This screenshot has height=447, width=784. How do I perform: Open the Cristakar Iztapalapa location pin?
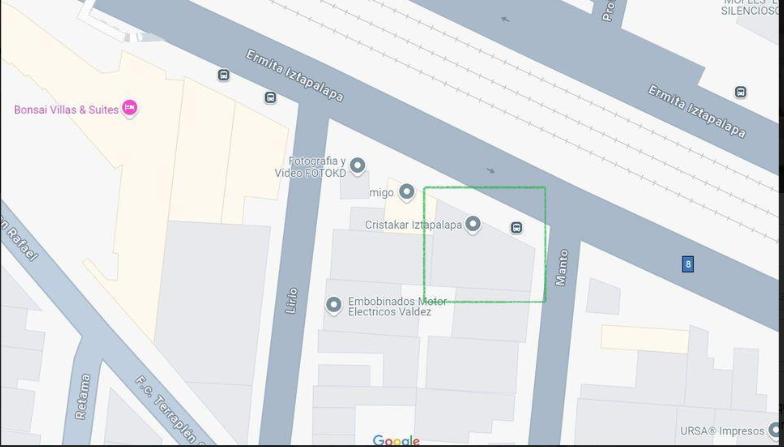click(x=472, y=224)
